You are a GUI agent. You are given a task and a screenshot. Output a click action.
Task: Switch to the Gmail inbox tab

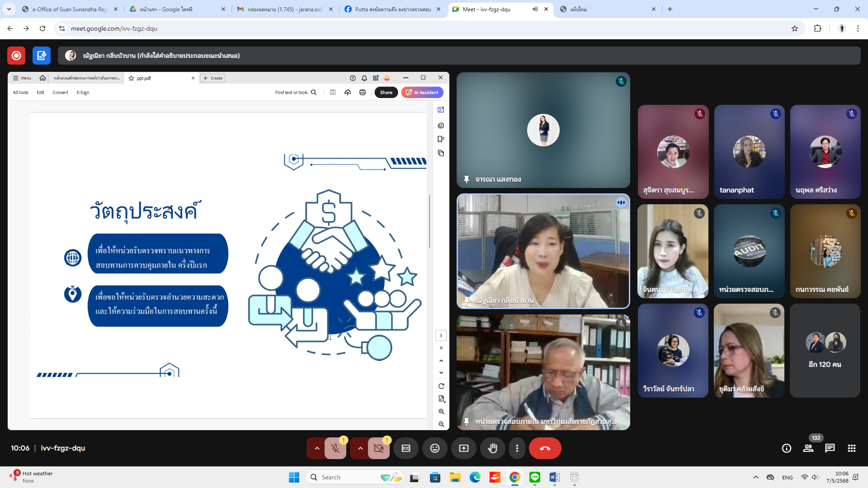pyautogui.click(x=285, y=9)
